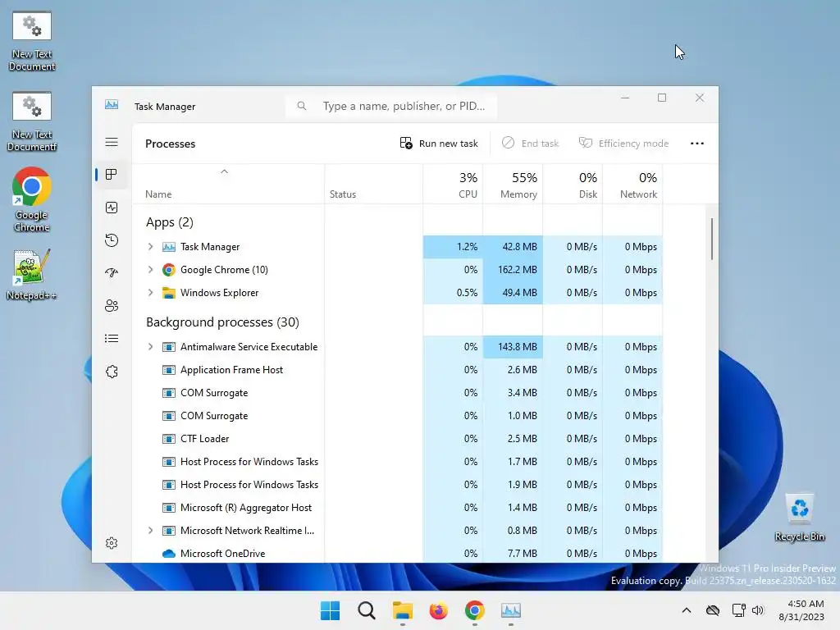The height and width of the screenshot is (630, 840).
Task: Open Services page in sidebar
Action: tap(112, 372)
